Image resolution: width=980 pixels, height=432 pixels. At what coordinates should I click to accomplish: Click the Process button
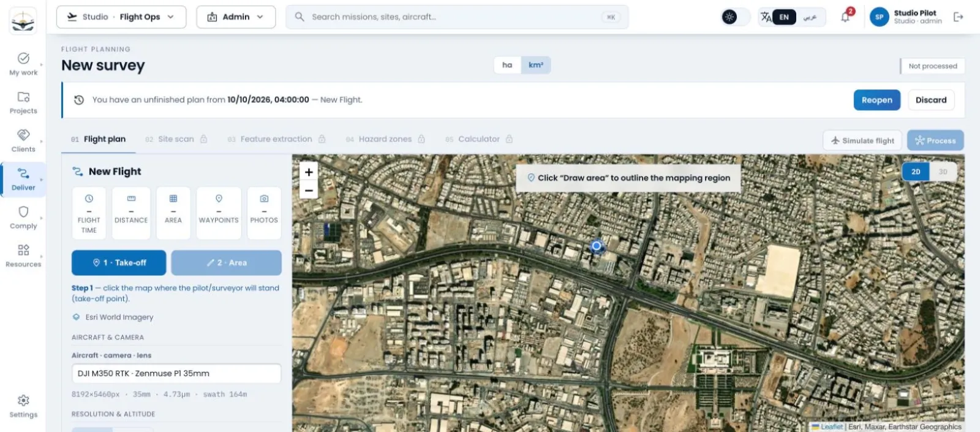[935, 140]
